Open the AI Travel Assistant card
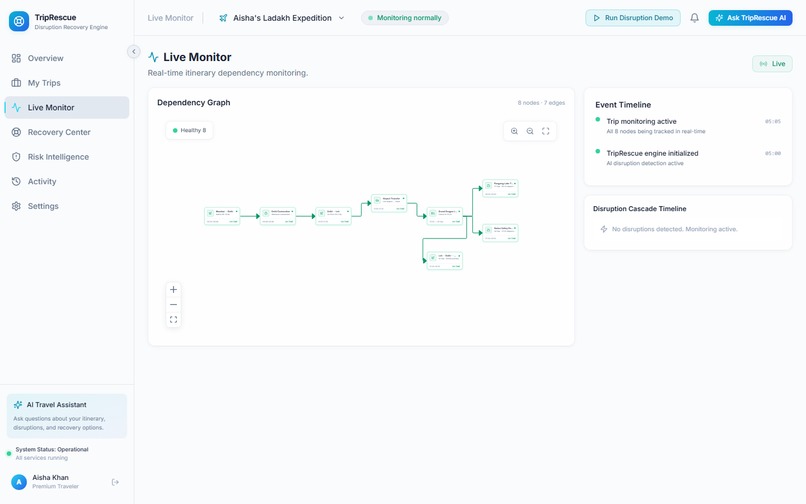 (x=67, y=416)
